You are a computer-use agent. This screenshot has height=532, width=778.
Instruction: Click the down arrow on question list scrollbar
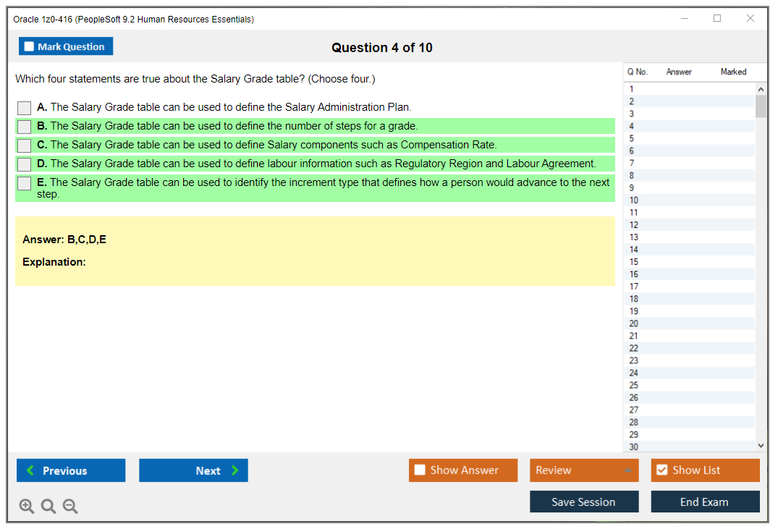click(x=761, y=445)
